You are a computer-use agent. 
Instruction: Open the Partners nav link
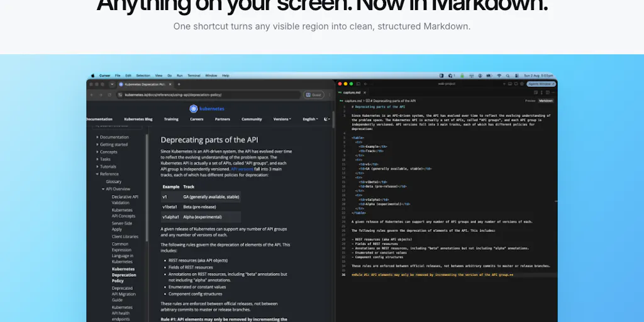[x=222, y=119]
